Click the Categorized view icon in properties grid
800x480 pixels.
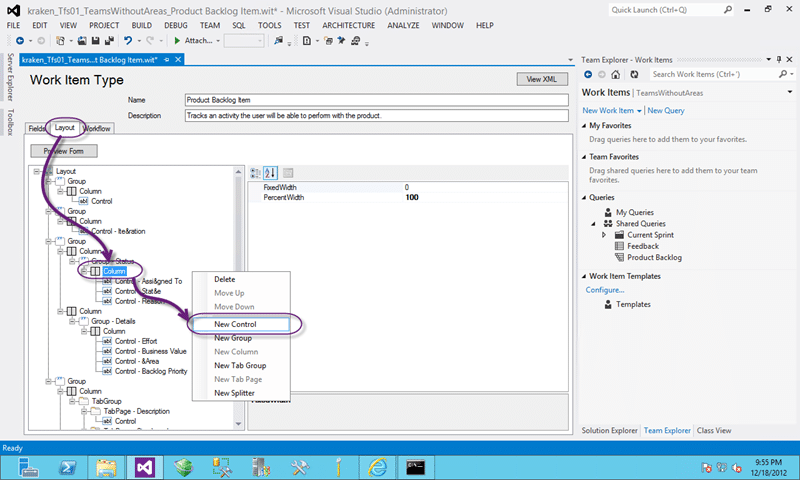255,173
